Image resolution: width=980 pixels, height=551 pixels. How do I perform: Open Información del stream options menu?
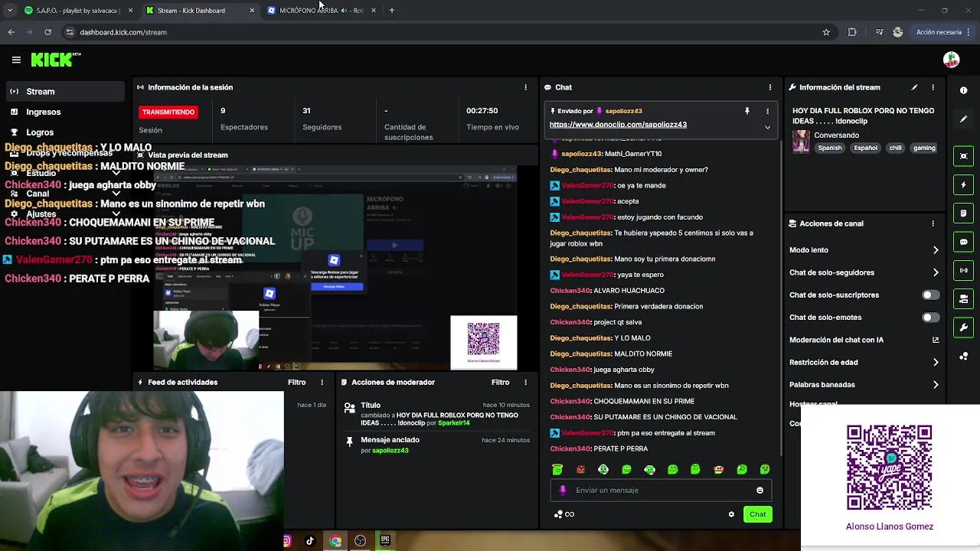tap(933, 87)
